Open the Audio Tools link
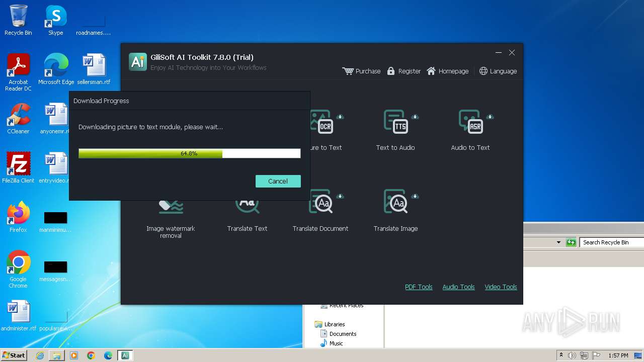The width and height of the screenshot is (644, 362). [x=458, y=287]
